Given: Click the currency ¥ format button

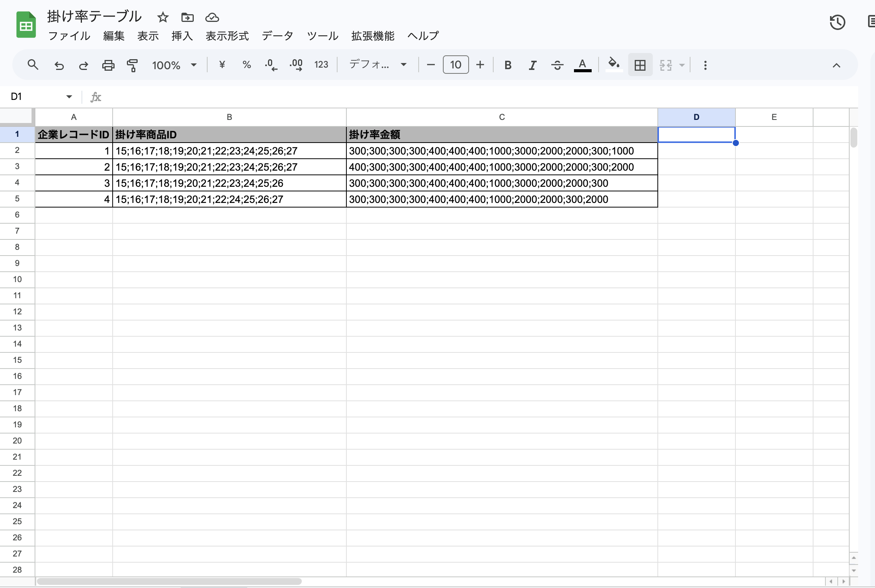Looking at the screenshot, I should tap(222, 65).
